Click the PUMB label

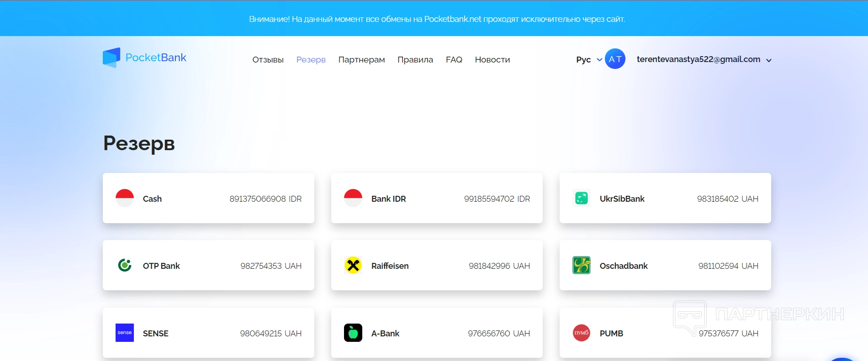pyautogui.click(x=611, y=333)
